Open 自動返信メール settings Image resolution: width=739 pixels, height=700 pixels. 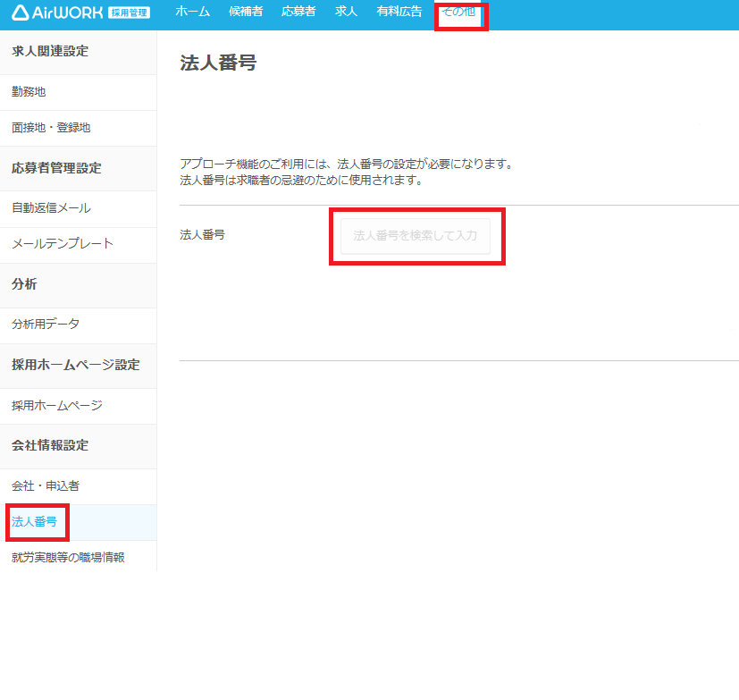pos(79,208)
